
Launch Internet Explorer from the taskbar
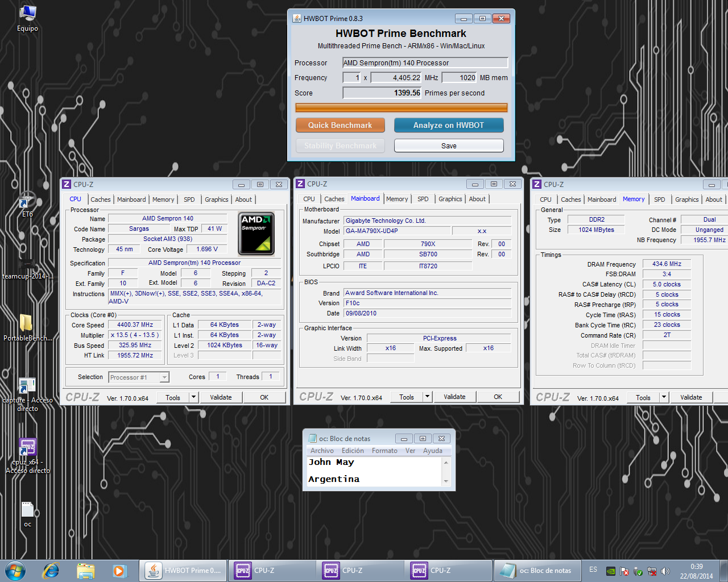tap(51, 571)
